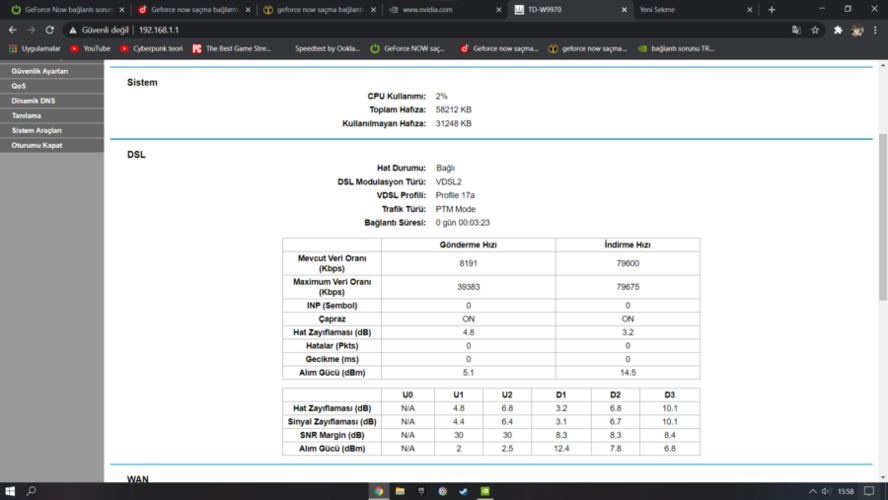Image resolution: width=888 pixels, height=500 pixels.
Task: Select the VDSL2 modulation value
Action: (x=449, y=182)
